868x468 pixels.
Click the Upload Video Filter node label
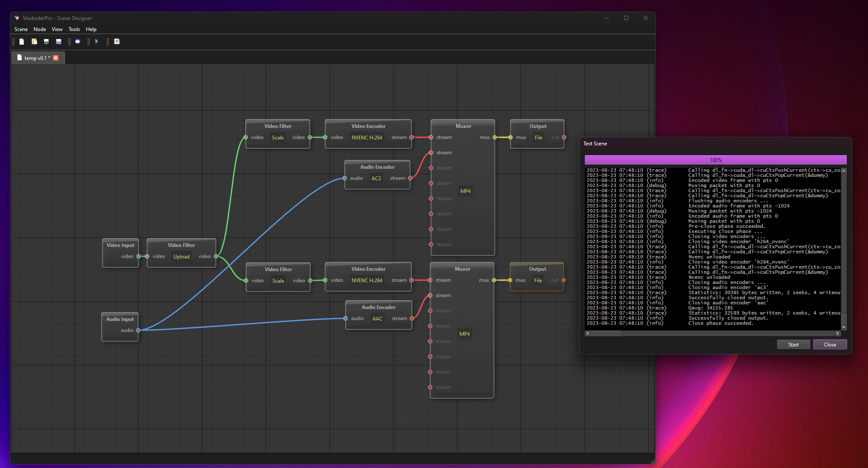click(181, 257)
